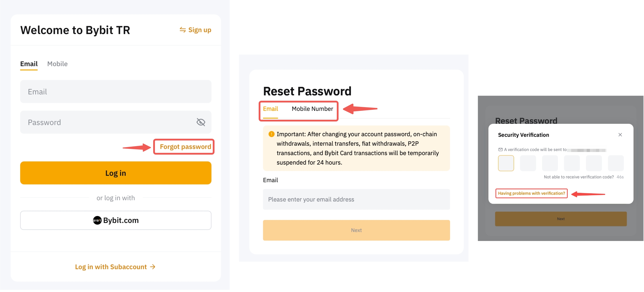Click the login Email input field
The height and width of the screenshot is (292, 644).
[x=116, y=92]
